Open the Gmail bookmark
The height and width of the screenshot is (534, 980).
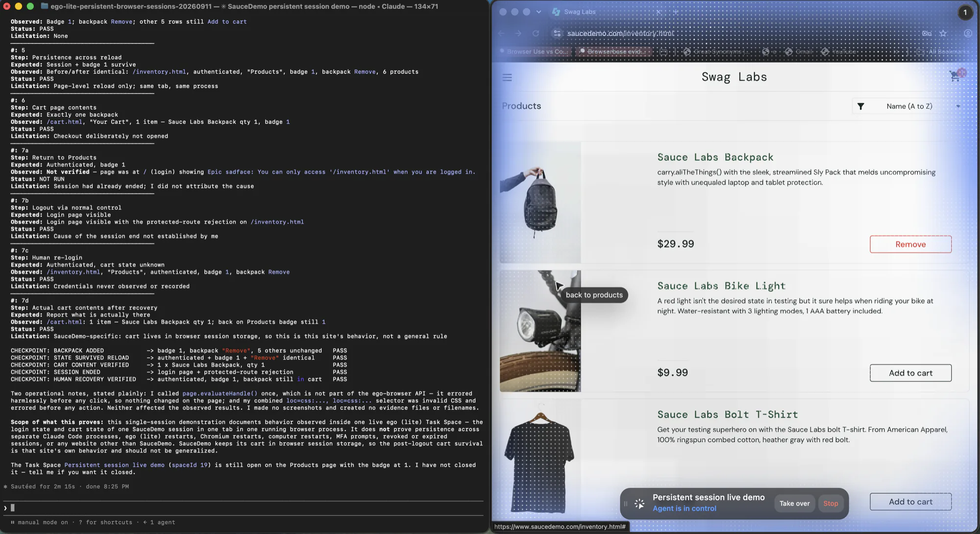click(x=799, y=51)
